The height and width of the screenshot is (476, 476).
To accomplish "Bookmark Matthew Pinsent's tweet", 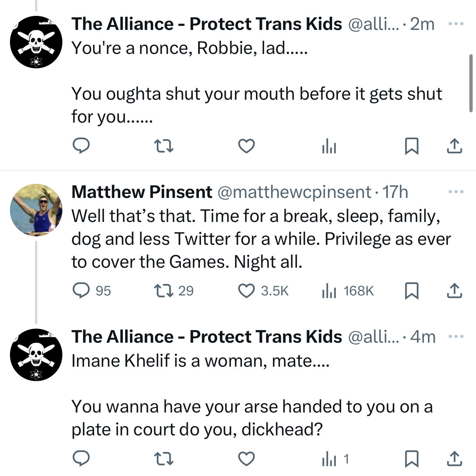I will pos(411,291).
